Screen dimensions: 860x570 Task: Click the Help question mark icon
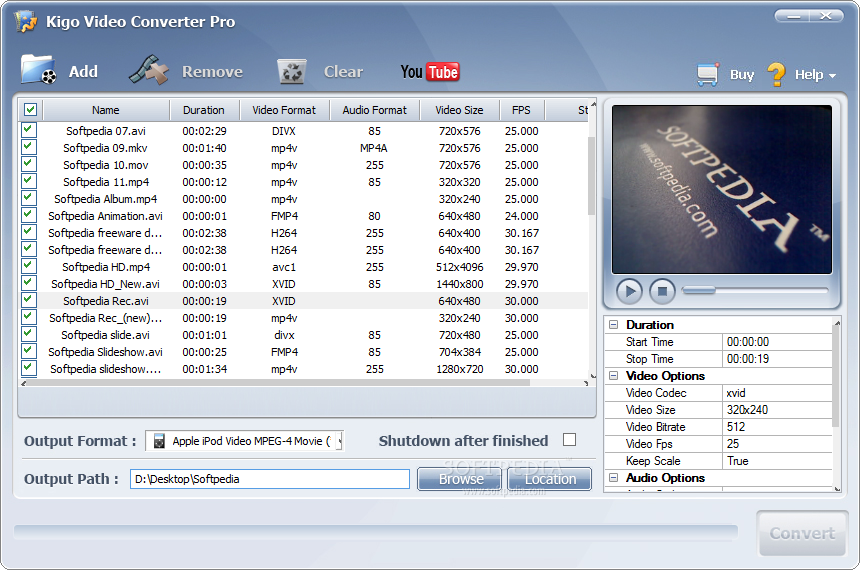(x=776, y=74)
